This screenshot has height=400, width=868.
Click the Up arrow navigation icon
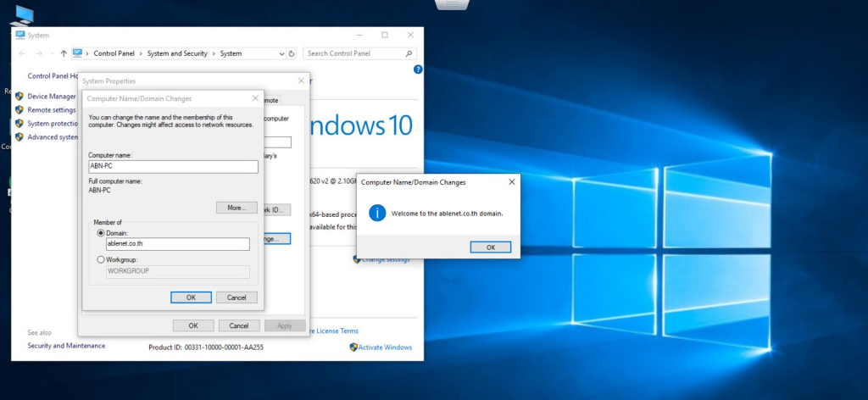coord(64,53)
